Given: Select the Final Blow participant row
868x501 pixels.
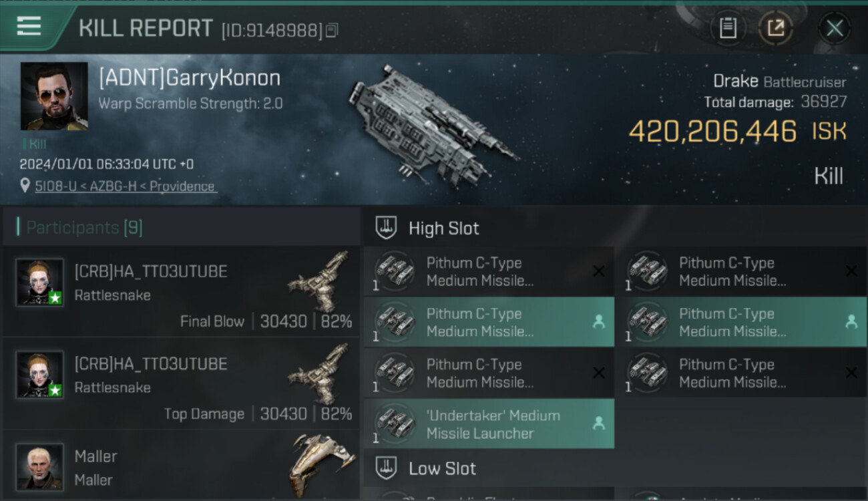Looking at the screenshot, I should point(181,292).
